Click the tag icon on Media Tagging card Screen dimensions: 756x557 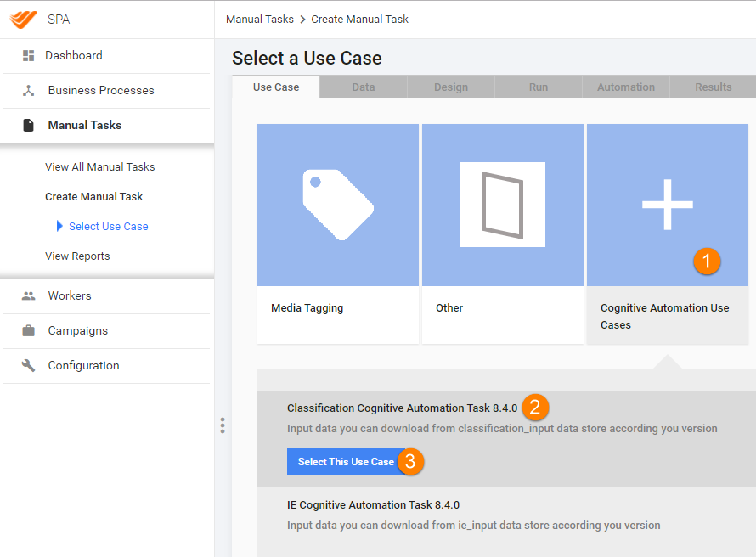(x=338, y=205)
